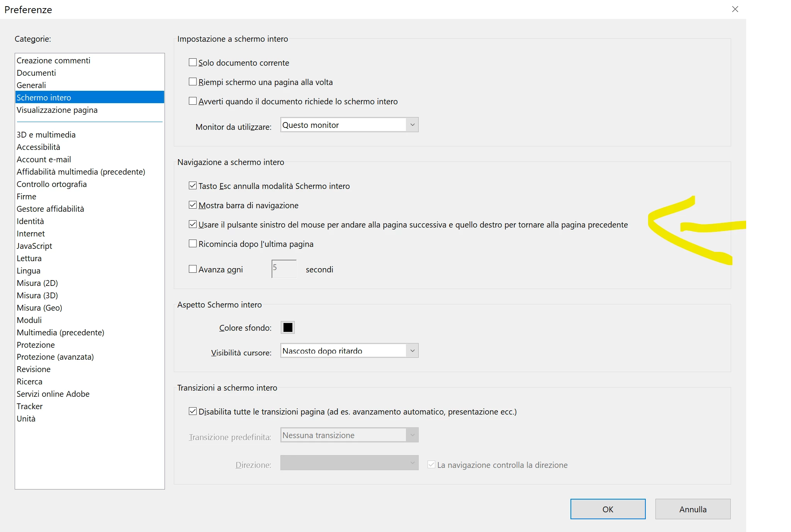The height and width of the screenshot is (532, 791).
Task: Open Accessibilità category
Action: coord(38,147)
